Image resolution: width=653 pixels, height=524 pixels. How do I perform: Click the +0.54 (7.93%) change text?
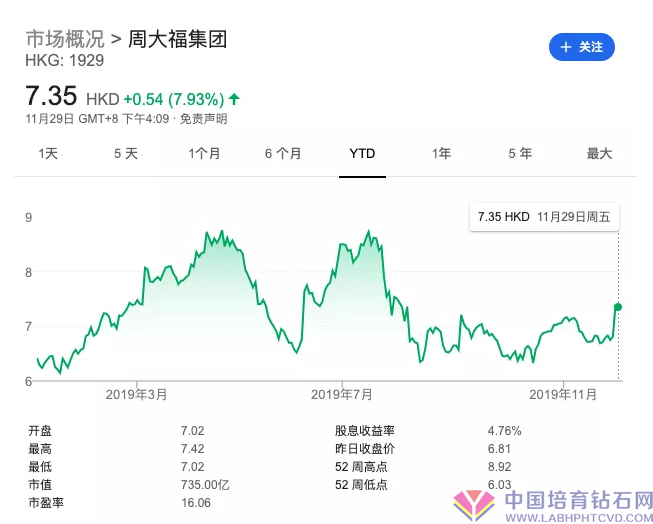click(174, 100)
